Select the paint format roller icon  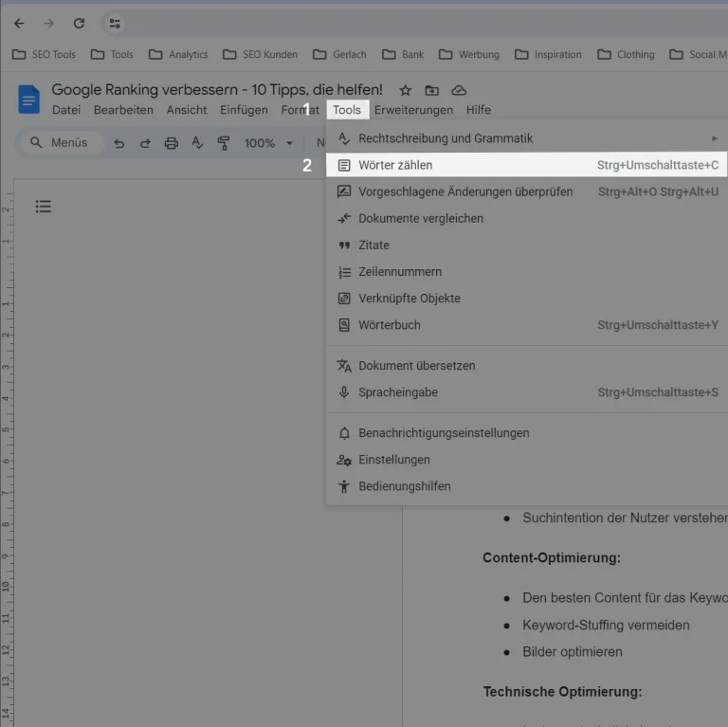click(224, 143)
